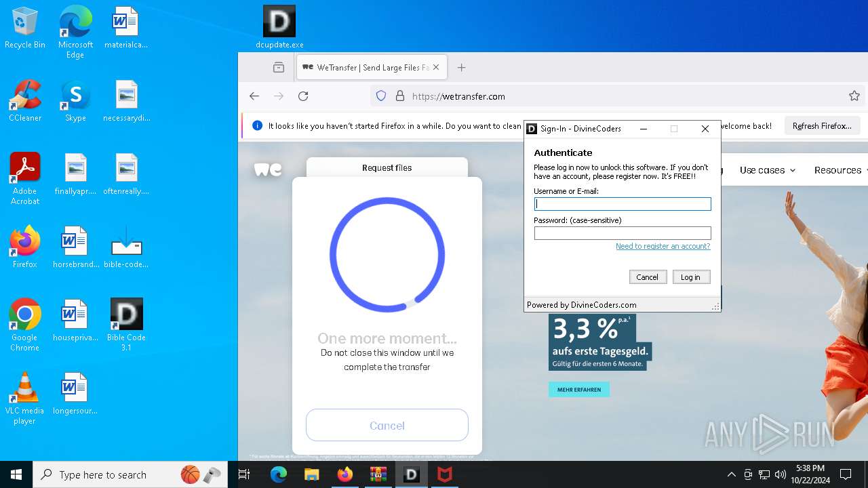868x488 pixels.
Task: Click the WeTransfer logo
Action: tap(268, 169)
